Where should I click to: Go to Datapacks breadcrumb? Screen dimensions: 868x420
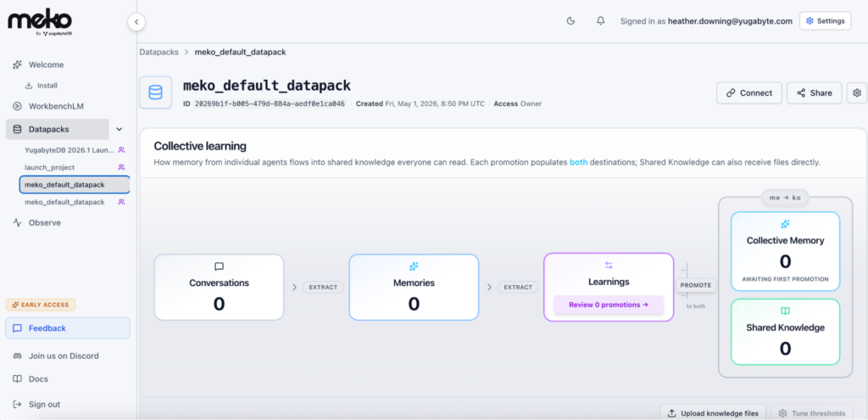159,52
